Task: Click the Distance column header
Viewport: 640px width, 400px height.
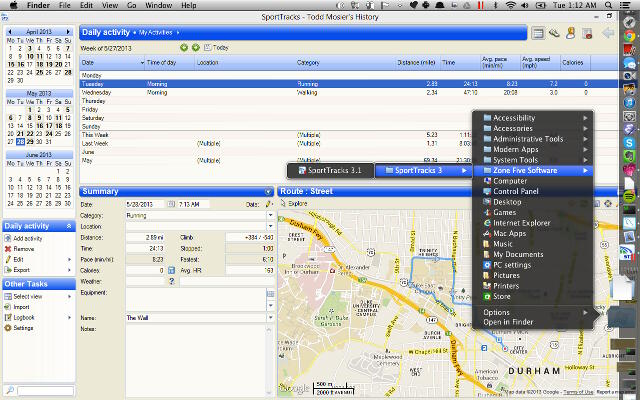Action: (x=416, y=62)
